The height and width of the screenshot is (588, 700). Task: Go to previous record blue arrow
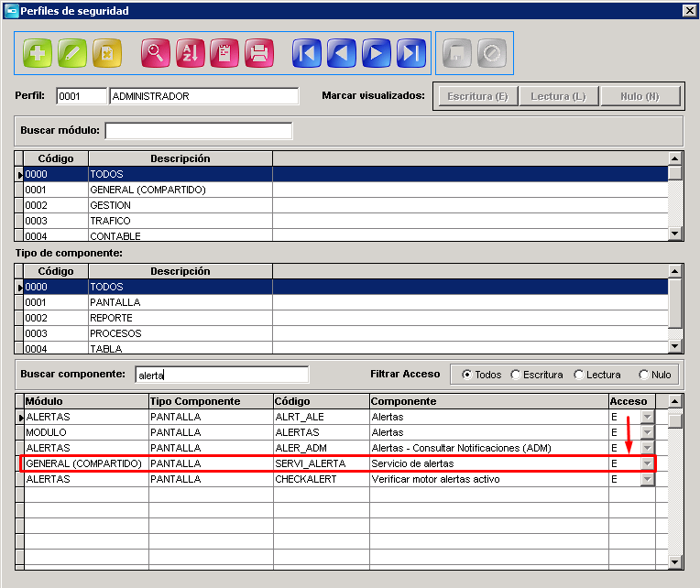[x=342, y=53]
